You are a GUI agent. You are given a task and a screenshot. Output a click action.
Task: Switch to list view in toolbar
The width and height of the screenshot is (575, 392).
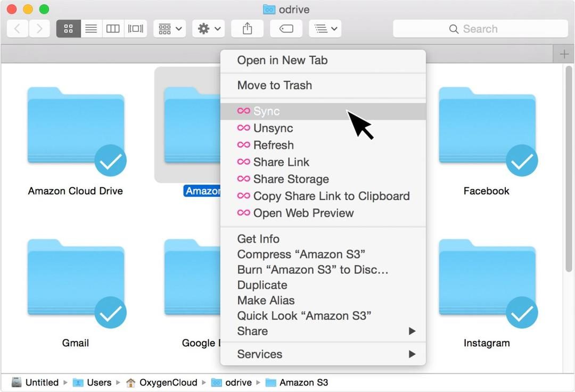[x=91, y=29]
